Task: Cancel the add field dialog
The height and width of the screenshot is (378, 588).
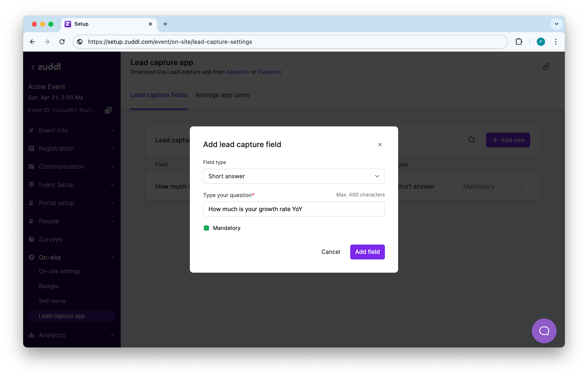Action: pyautogui.click(x=330, y=252)
